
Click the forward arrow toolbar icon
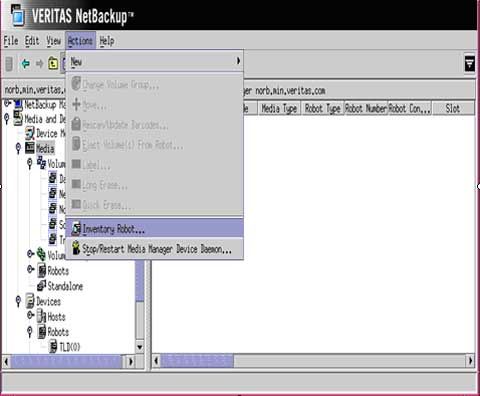(39, 63)
